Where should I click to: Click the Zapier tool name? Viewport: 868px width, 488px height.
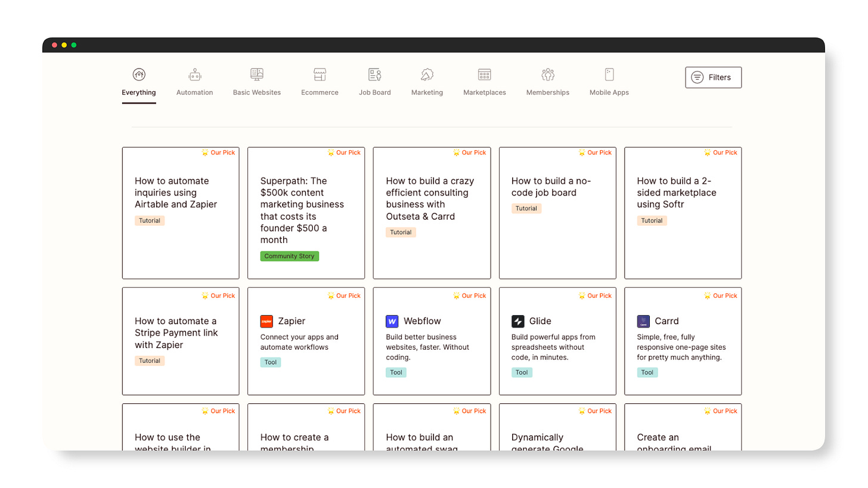292,321
